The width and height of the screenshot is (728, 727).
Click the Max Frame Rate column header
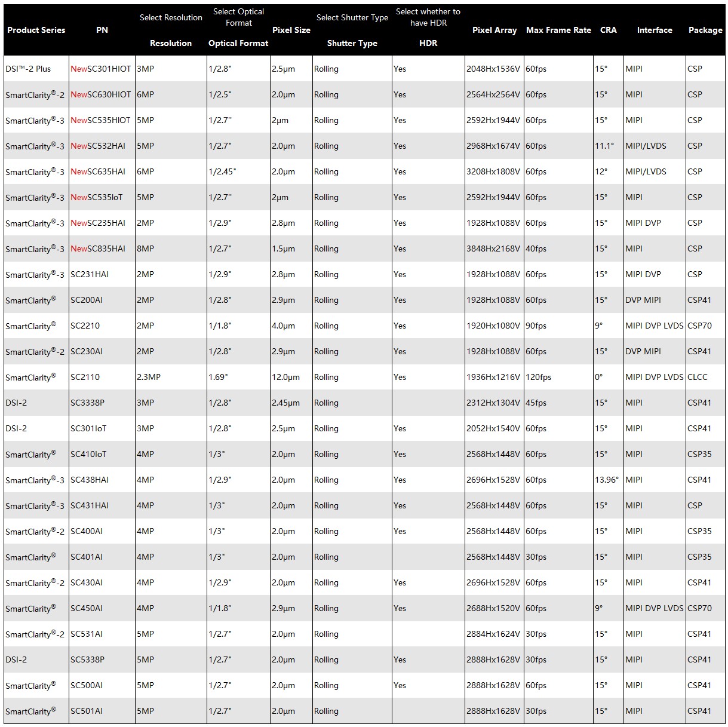tap(558, 30)
